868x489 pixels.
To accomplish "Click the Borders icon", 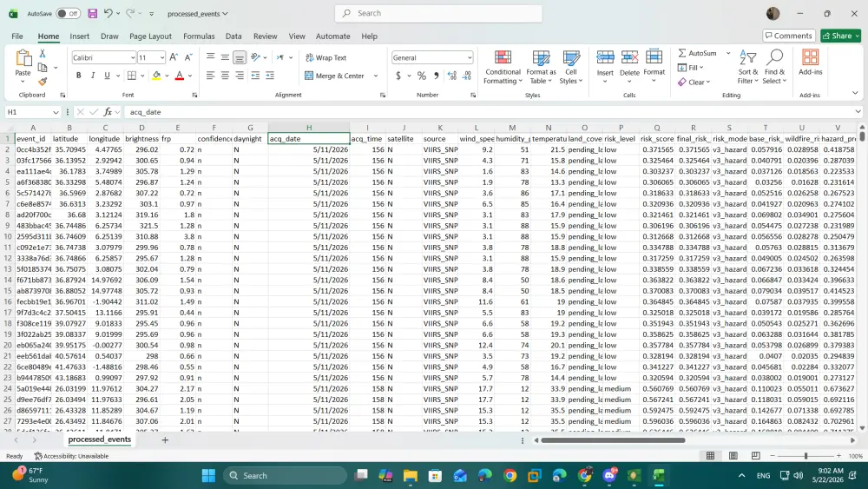I will (132, 76).
